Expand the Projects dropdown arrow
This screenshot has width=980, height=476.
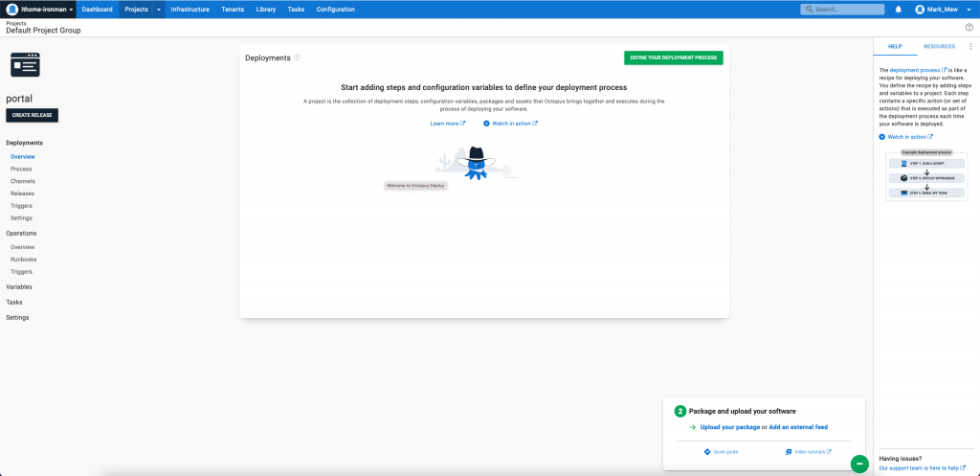159,10
